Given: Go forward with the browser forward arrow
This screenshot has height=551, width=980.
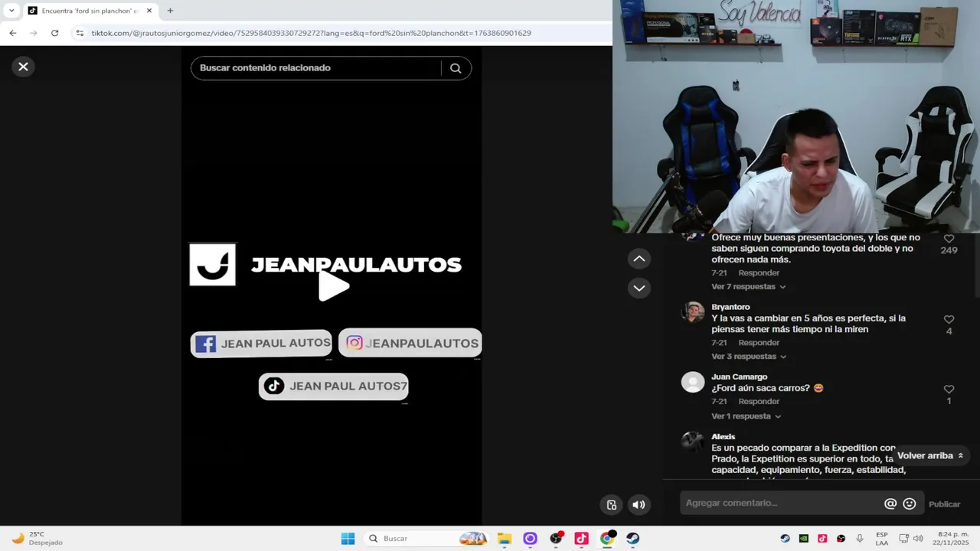Looking at the screenshot, I should point(33,33).
